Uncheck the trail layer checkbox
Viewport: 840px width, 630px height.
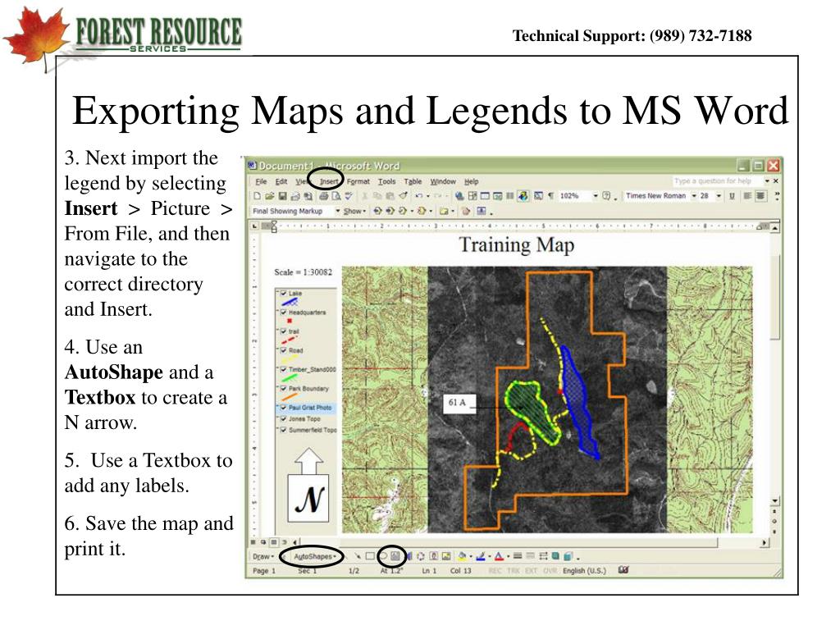(284, 331)
